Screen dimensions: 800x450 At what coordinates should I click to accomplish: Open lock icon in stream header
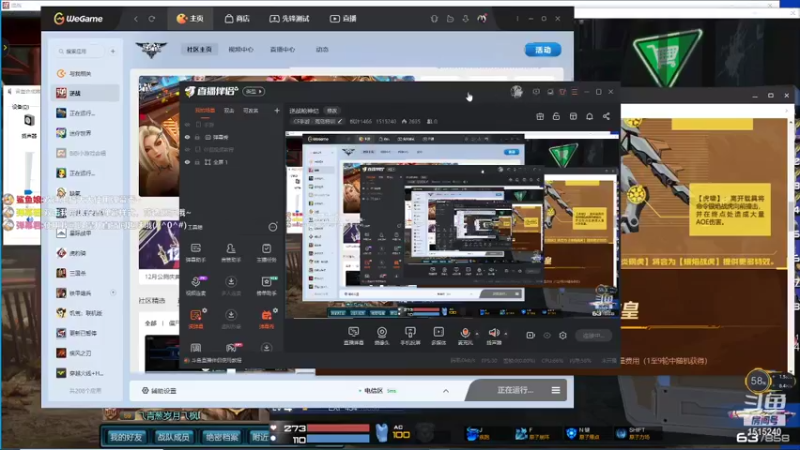point(556,116)
